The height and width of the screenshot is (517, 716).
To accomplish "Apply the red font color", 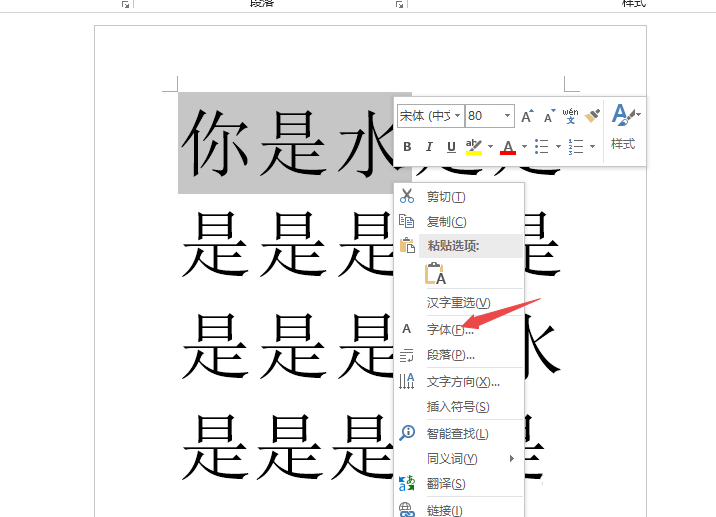I will click(x=507, y=147).
